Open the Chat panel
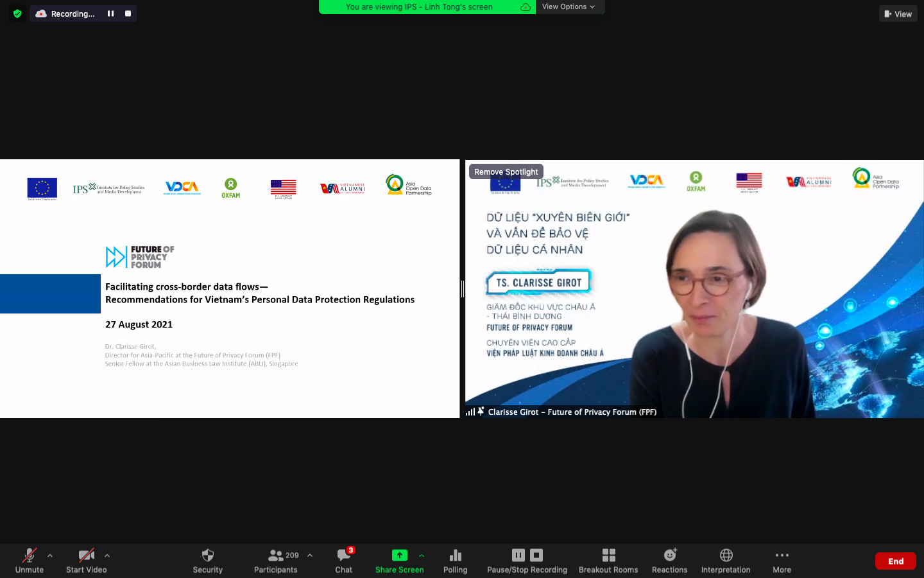924x578 pixels. tap(344, 556)
